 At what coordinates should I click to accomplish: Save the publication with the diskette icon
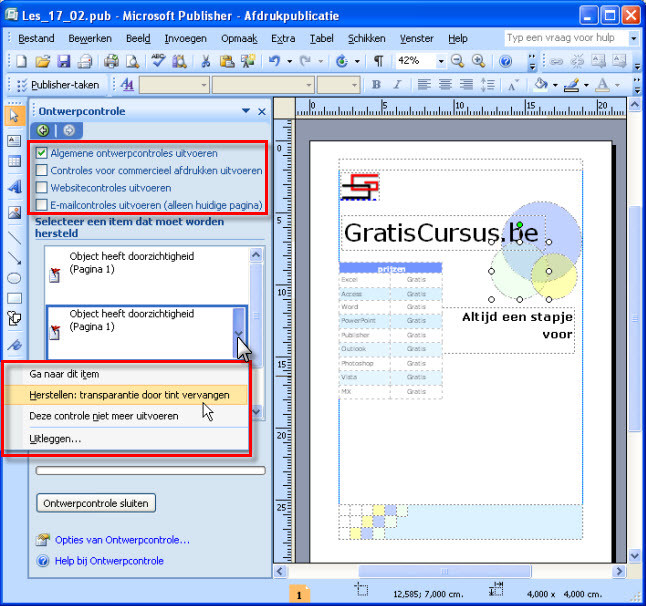pyautogui.click(x=63, y=62)
